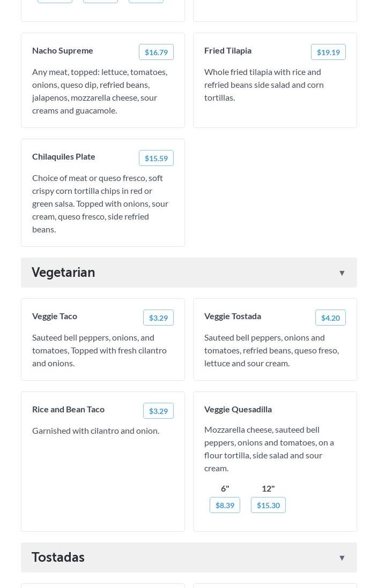Collapse the Vegetarian section arrow
This screenshot has width=378, height=588.
coord(342,273)
